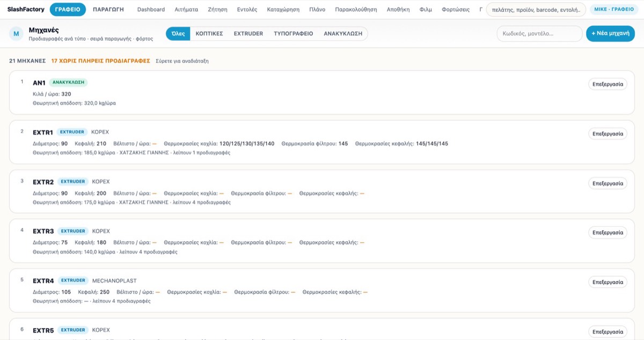The width and height of the screenshot is (644, 340).
Task: Click EXTR1 θερμοκρασίες κοχλία value 120/125/130/135/140
Action: [x=247, y=143]
